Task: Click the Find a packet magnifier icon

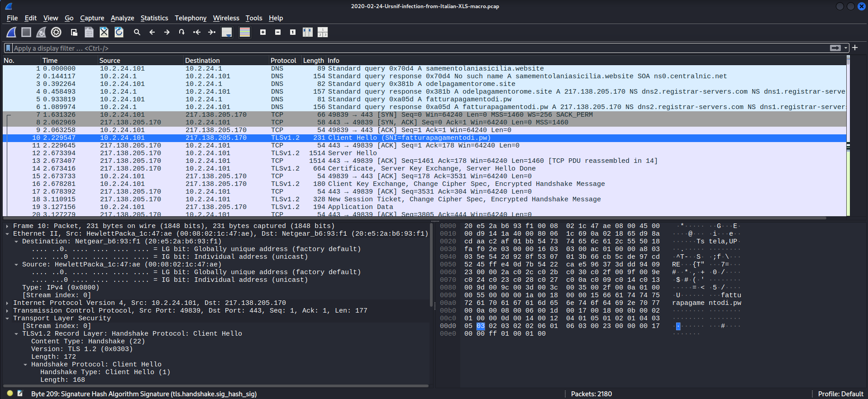Action: point(137,32)
